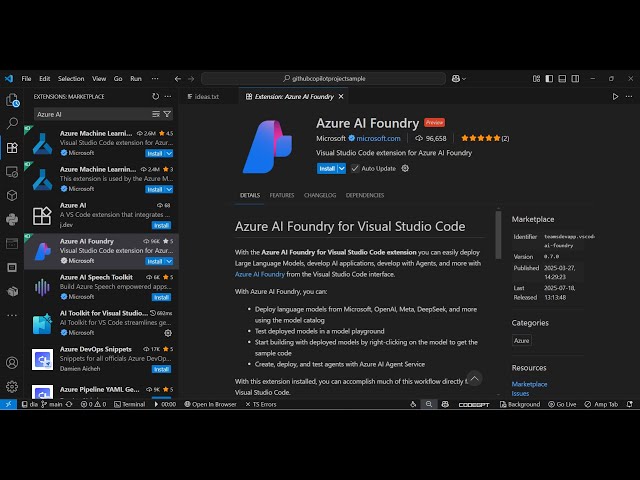Screen dimensions: 640x480
Task: Click the details page vertical scrollbar
Action: [498, 235]
